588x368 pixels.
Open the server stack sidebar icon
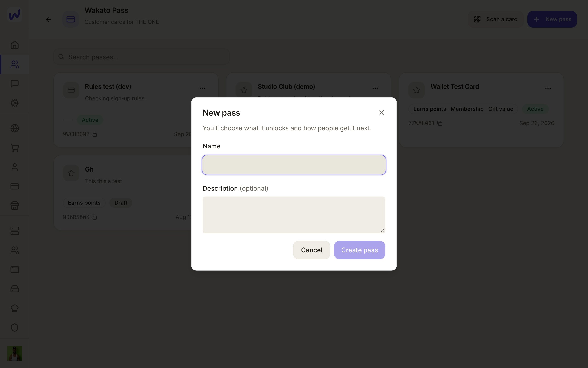pyautogui.click(x=14, y=231)
